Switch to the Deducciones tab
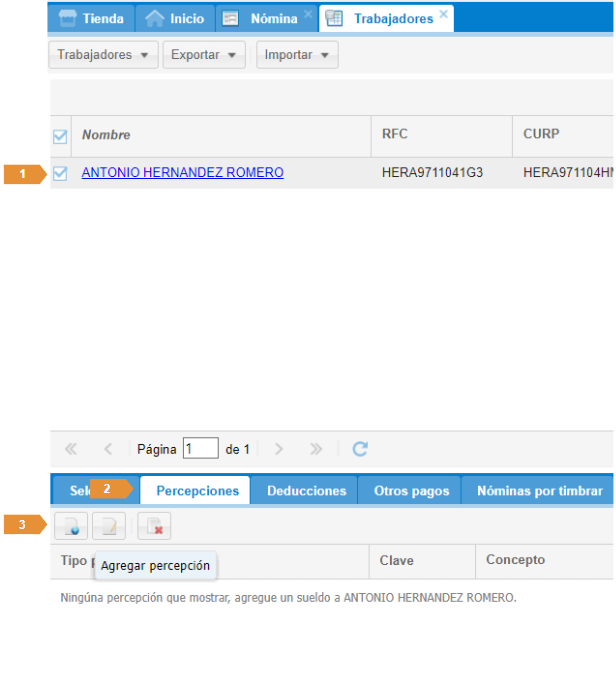Image resolution: width=616 pixels, height=674 pixels. tap(306, 491)
